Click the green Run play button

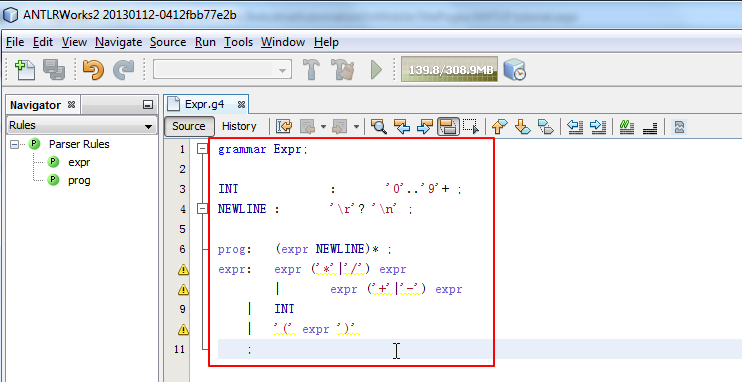click(x=376, y=70)
